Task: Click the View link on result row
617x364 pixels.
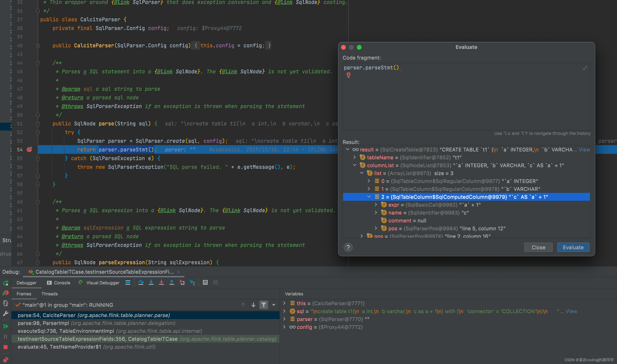Action: pos(584,150)
